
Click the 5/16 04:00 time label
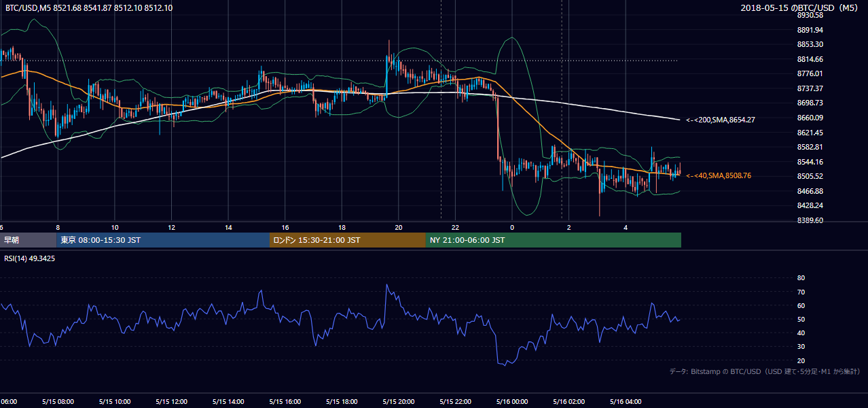(625, 402)
